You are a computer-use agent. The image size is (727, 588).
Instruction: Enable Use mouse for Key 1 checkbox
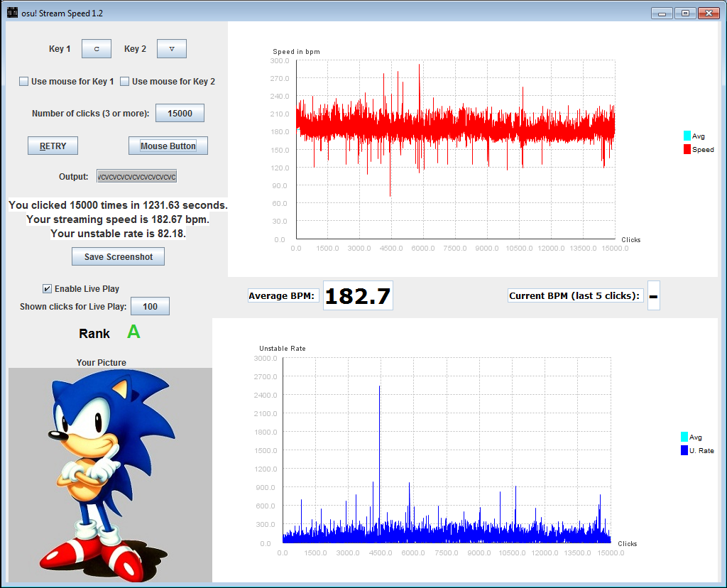23,82
